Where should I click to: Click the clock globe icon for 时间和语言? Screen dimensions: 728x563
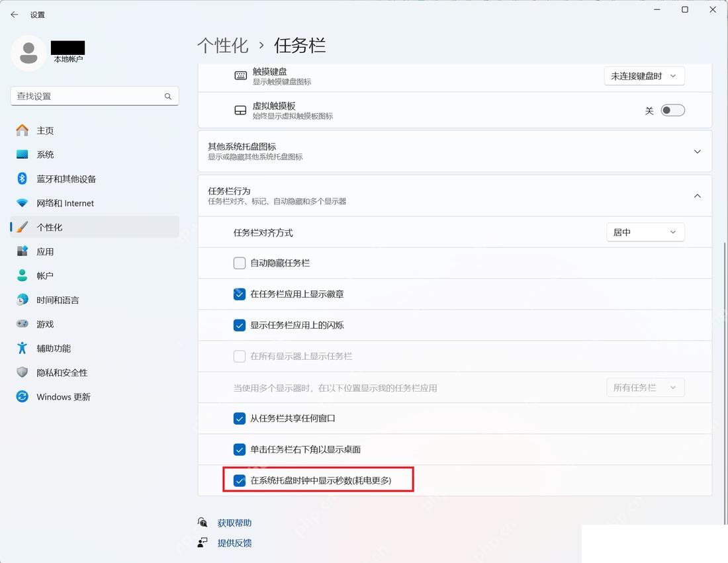pos(22,300)
